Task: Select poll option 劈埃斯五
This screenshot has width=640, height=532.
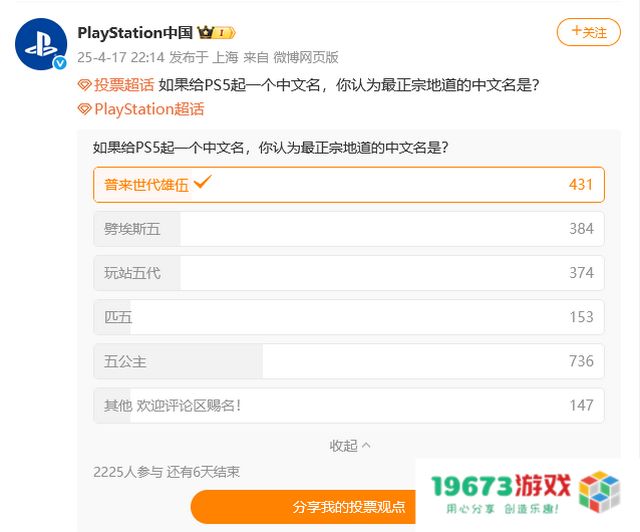Action: point(349,229)
